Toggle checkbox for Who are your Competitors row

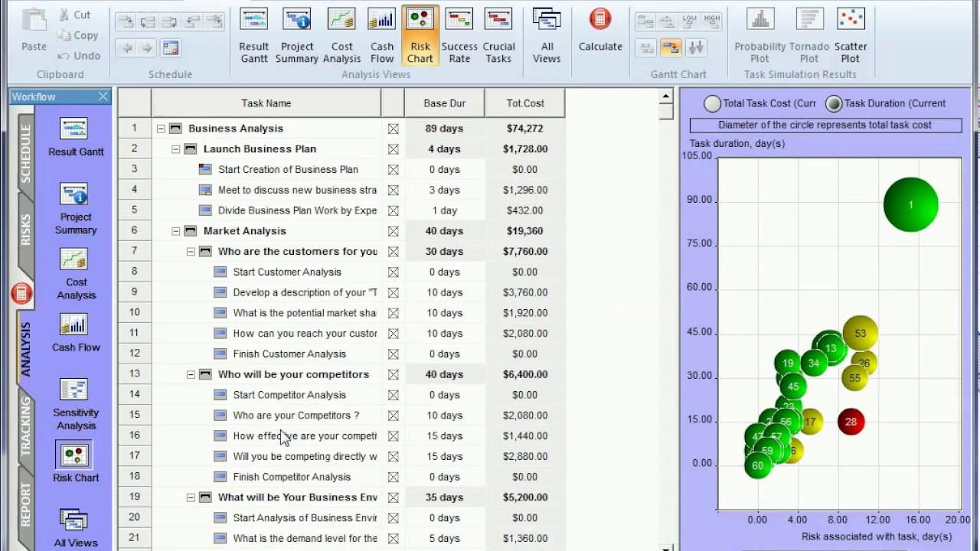click(x=393, y=416)
